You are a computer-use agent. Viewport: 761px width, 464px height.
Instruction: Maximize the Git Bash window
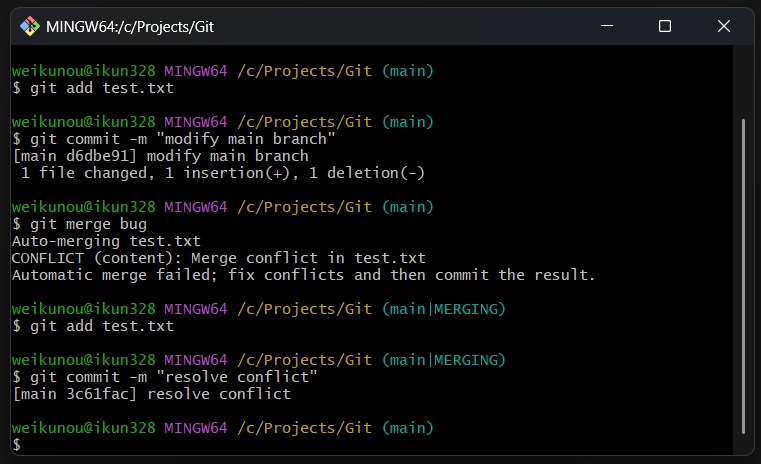(x=665, y=26)
